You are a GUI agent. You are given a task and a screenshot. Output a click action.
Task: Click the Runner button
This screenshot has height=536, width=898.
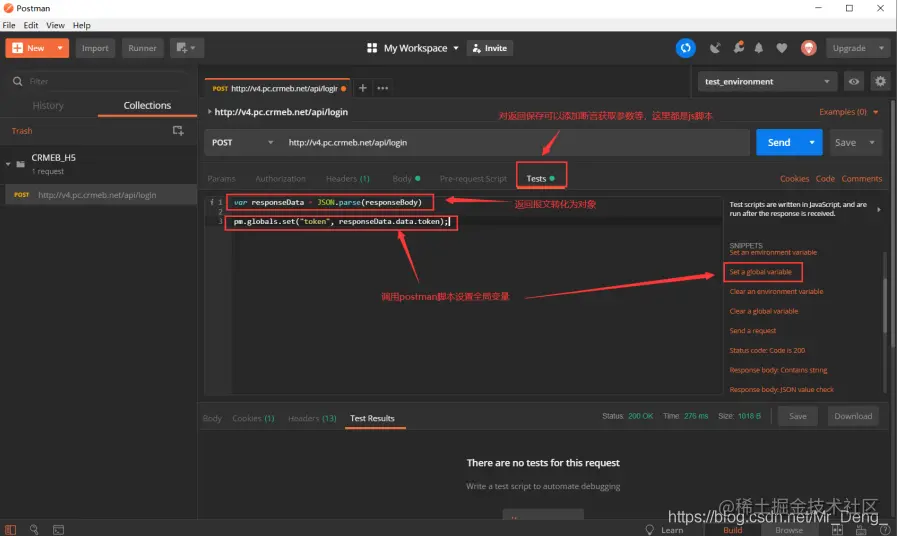pyautogui.click(x=142, y=48)
